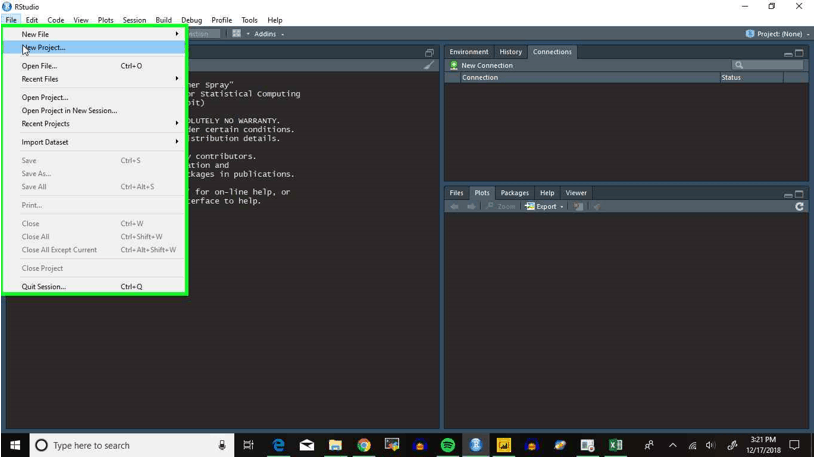The image size is (815, 457).
Task: Go to previous plot with the back arrow
Action: 455,206
